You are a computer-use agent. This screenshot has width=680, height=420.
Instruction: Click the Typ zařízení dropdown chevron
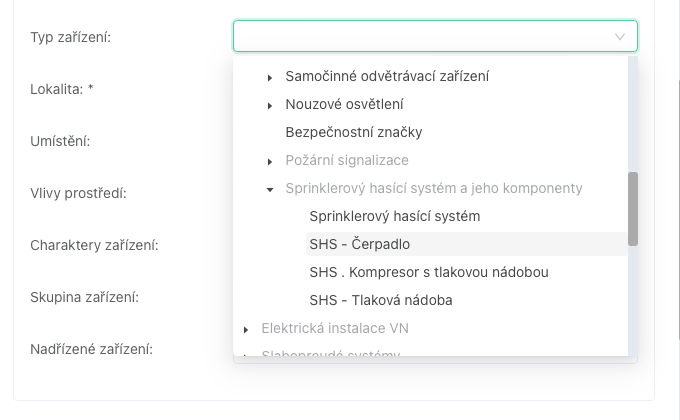click(620, 37)
